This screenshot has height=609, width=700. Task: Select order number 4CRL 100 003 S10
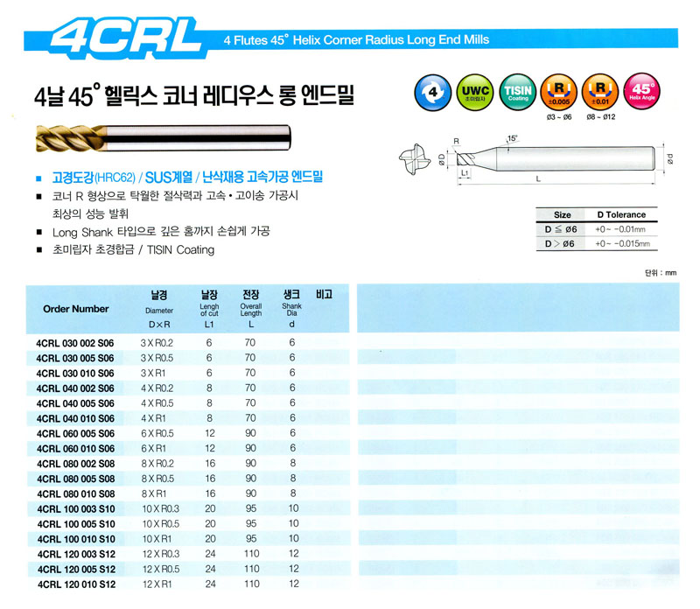(76, 508)
